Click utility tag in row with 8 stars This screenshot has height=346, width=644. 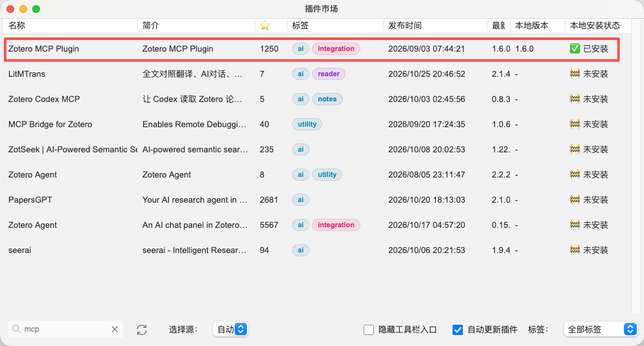(327, 174)
